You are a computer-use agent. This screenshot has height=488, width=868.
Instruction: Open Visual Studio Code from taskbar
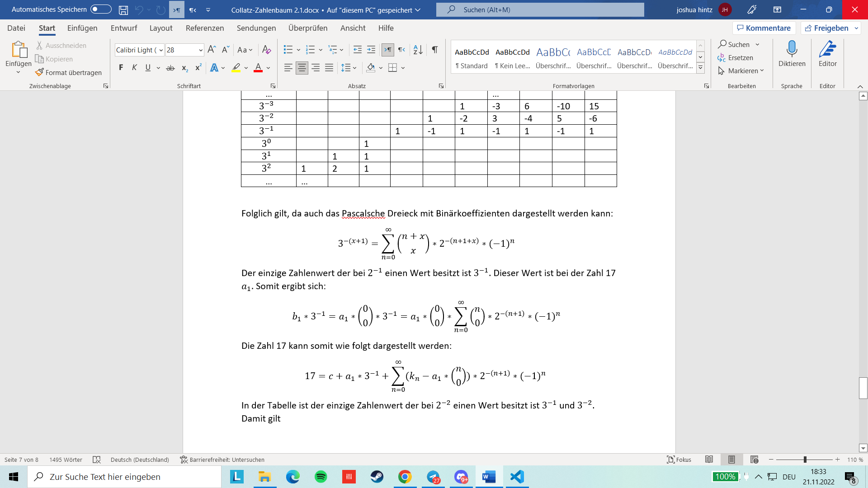click(517, 477)
